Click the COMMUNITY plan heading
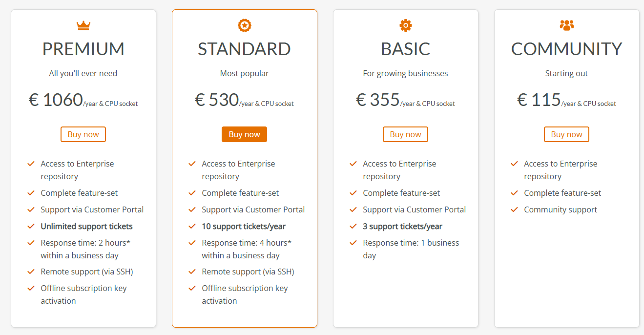Image resolution: width=644 pixels, height=335 pixels. click(566, 49)
